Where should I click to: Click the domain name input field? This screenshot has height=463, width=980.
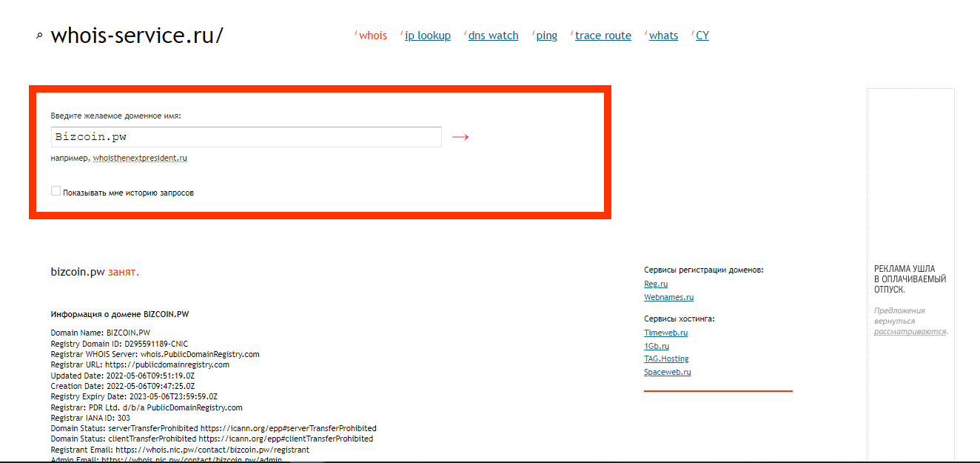246,137
